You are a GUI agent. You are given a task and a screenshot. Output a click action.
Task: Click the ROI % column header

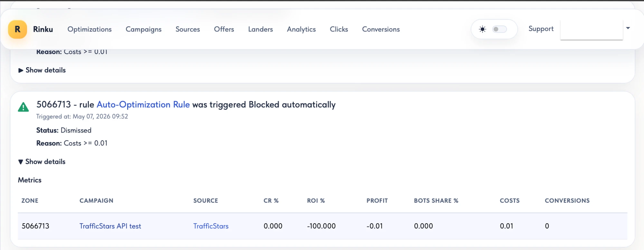[316, 200]
